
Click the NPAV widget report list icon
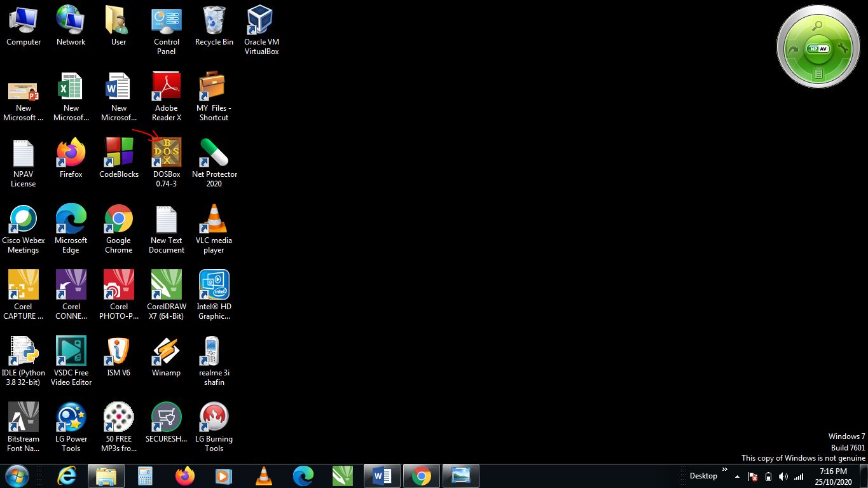point(818,74)
